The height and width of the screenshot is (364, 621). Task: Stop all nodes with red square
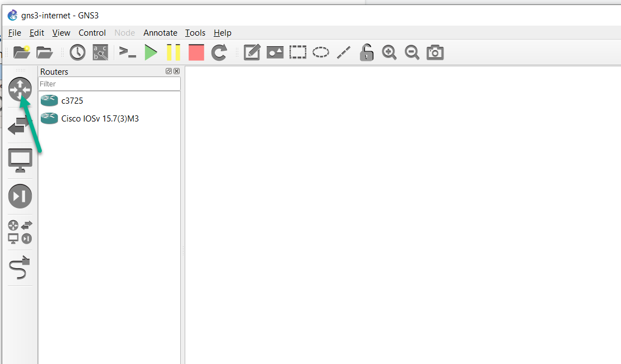(x=196, y=52)
